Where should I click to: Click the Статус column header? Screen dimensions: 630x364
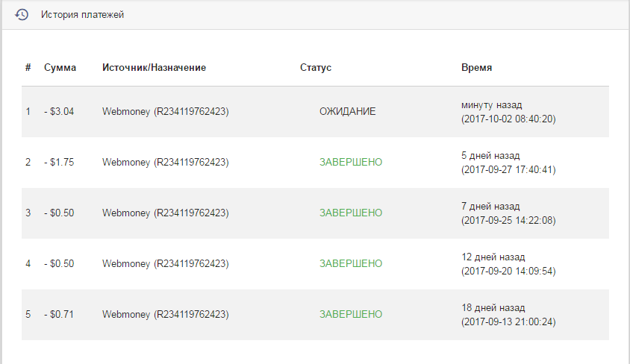point(316,67)
